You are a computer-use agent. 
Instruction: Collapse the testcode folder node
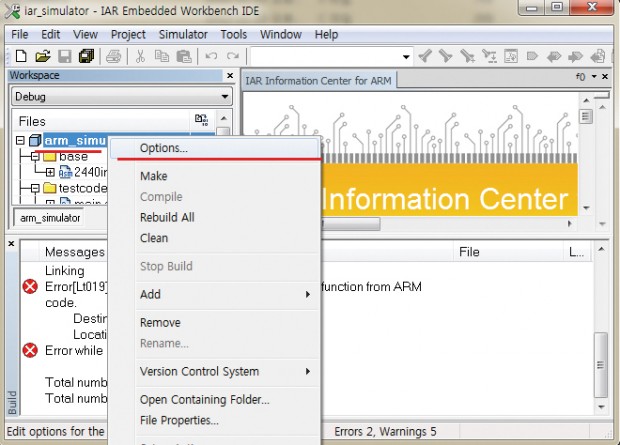35,189
